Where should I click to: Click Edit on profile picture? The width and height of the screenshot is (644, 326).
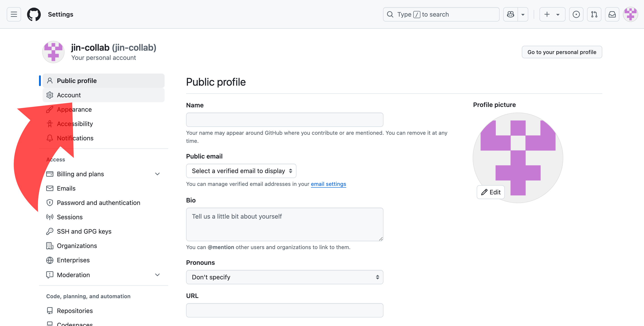point(490,192)
